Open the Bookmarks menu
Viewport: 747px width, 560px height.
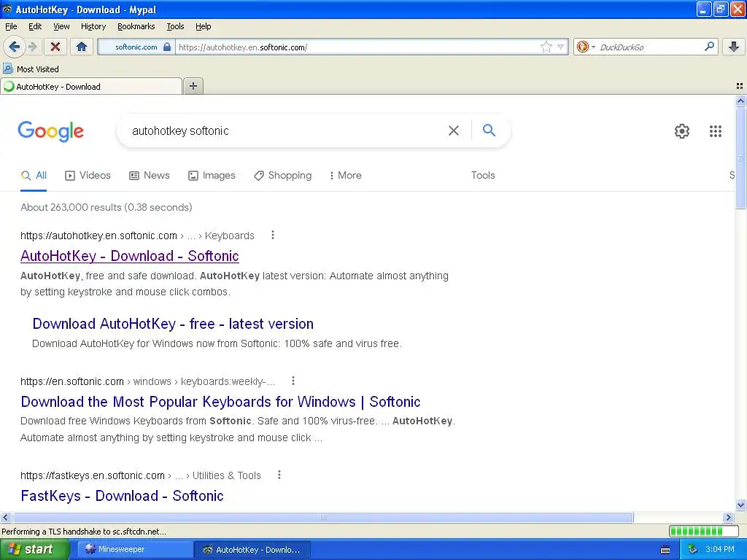[x=136, y=26]
